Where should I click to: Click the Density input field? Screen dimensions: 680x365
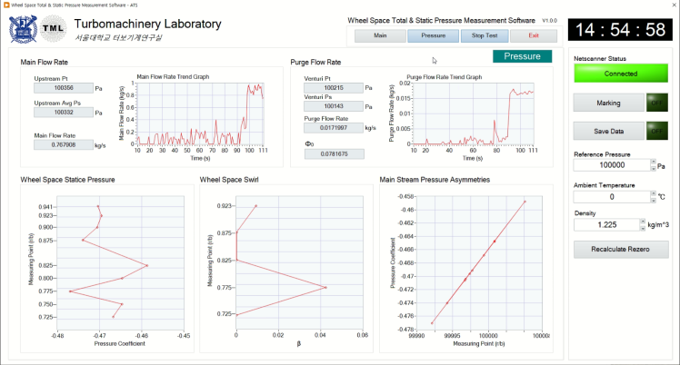pos(607,225)
